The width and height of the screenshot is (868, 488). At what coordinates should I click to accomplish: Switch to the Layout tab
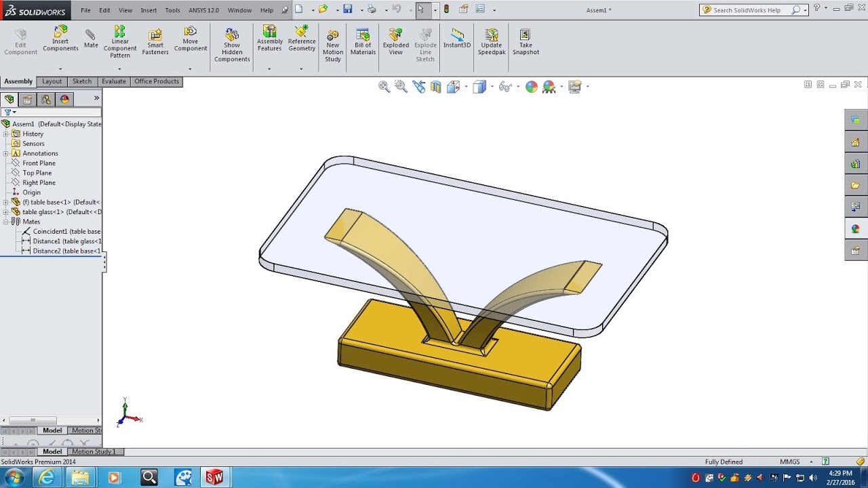(52, 81)
